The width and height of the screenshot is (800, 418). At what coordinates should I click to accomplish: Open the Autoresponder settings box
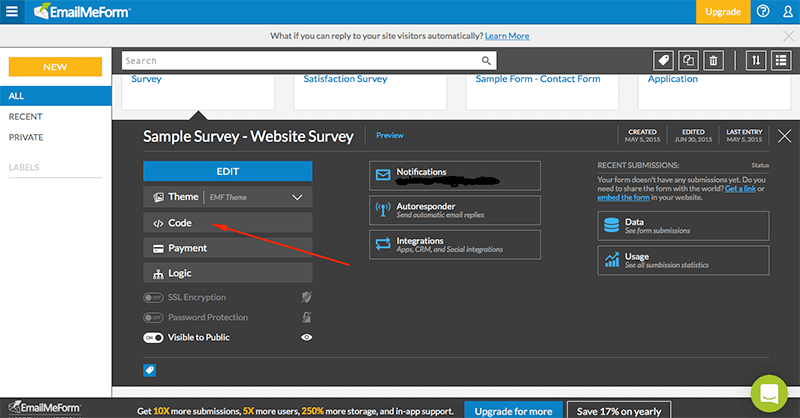[x=455, y=210]
